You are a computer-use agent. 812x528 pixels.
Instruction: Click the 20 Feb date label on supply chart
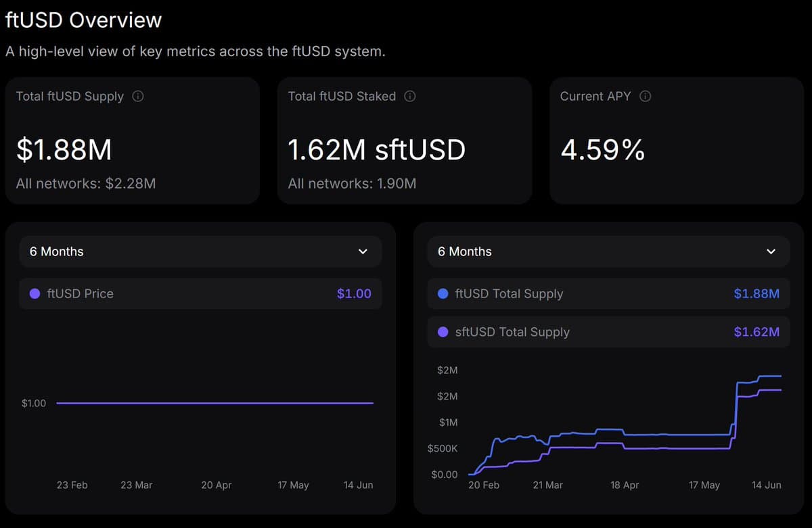tap(483, 485)
